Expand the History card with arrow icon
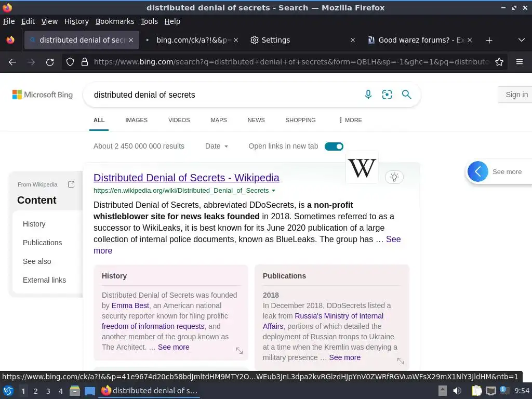The width and height of the screenshot is (532, 399). (x=240, y=351)
